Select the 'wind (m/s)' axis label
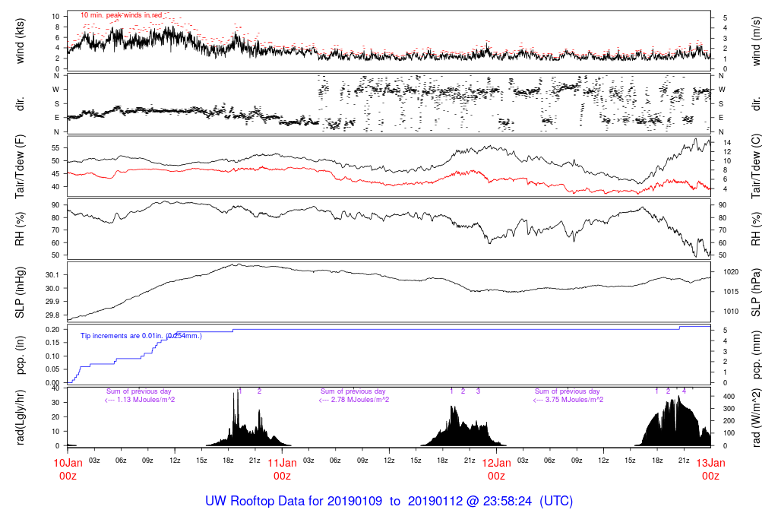Viewport: 778px width, 532px height. (x=756, y=41)
